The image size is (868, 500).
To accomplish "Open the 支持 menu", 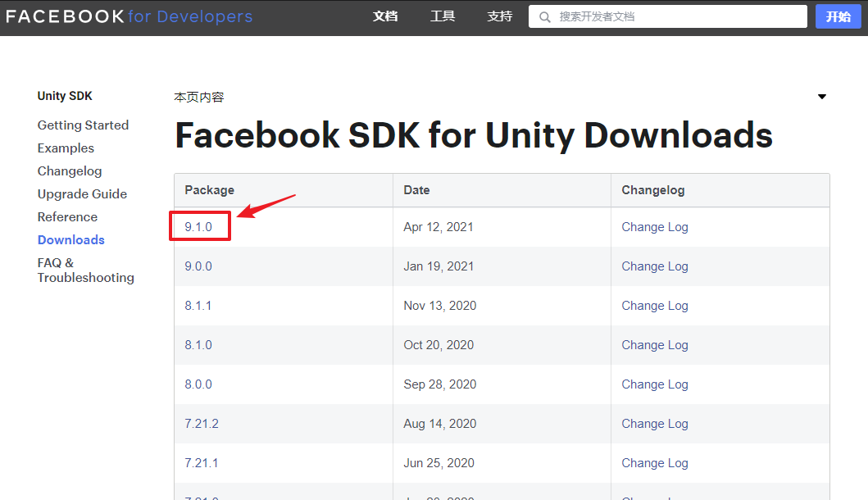I will [x=500, y=16].
